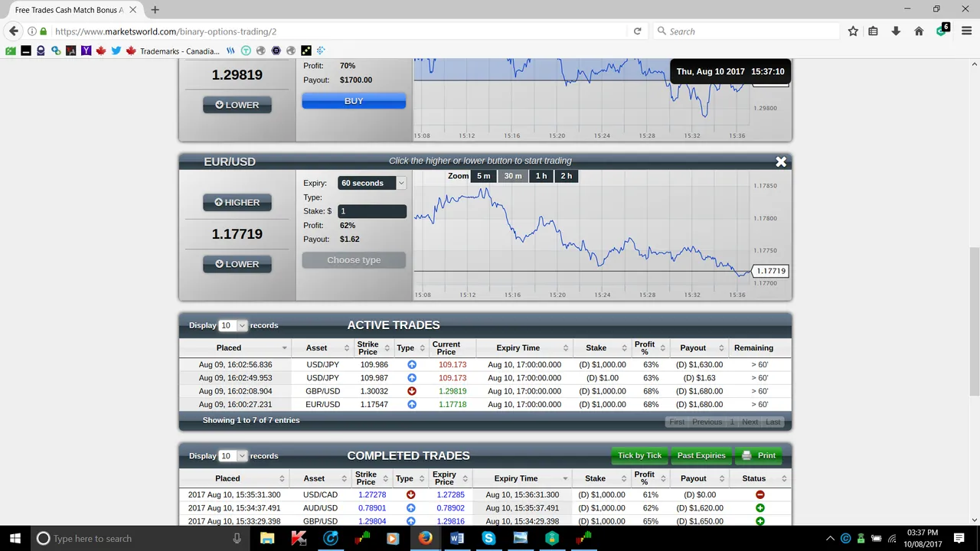Click the HIGHER button for EUR/USD

(237, 203)
